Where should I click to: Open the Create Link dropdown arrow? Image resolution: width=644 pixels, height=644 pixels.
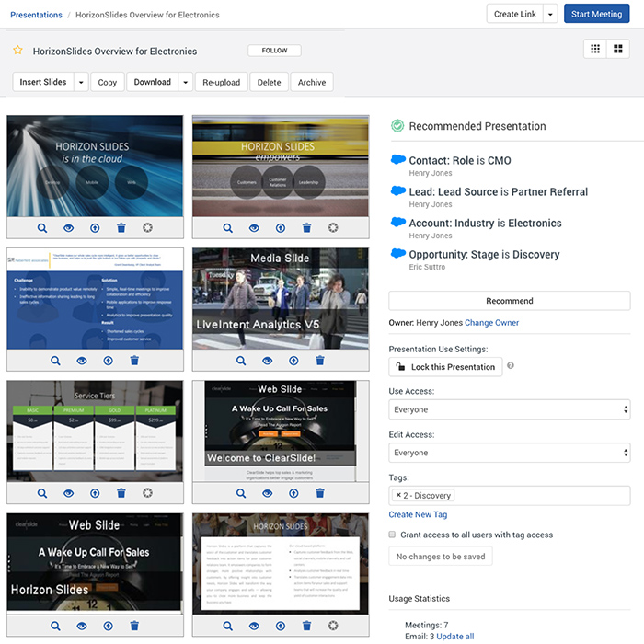click(x=550, y=14)
